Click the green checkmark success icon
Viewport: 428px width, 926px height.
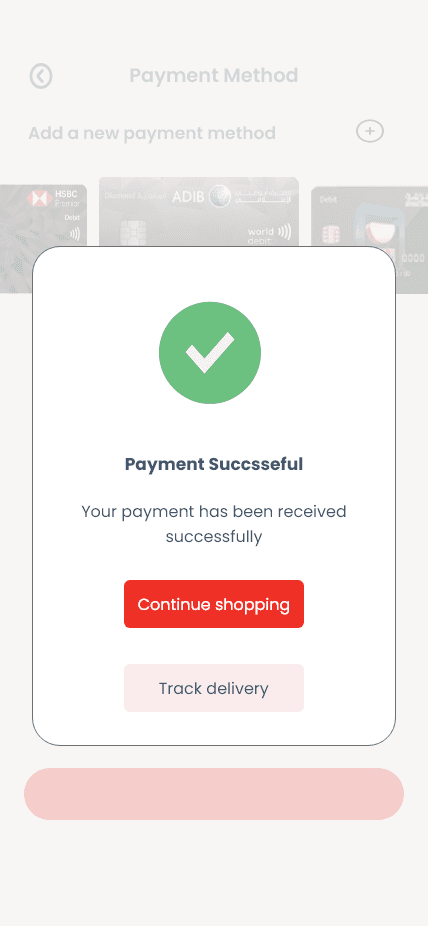pos(210,353)
